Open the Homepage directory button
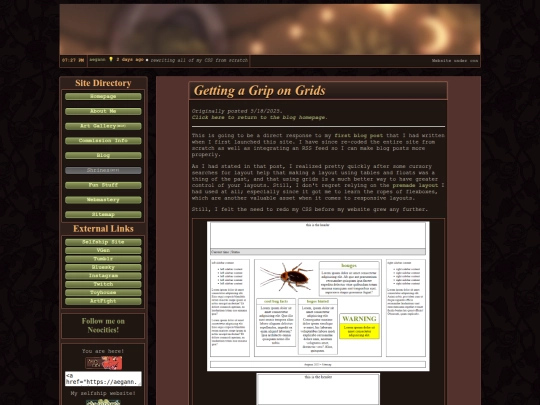Image resolution: width=540 pixels, height=405 pixels. (x=103, y=96)
